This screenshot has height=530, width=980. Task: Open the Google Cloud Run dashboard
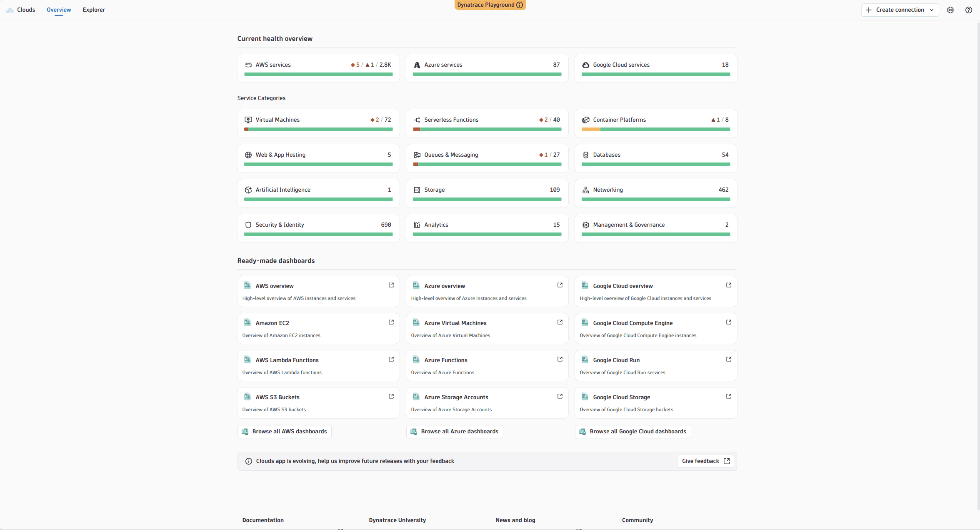pos(656,366)
